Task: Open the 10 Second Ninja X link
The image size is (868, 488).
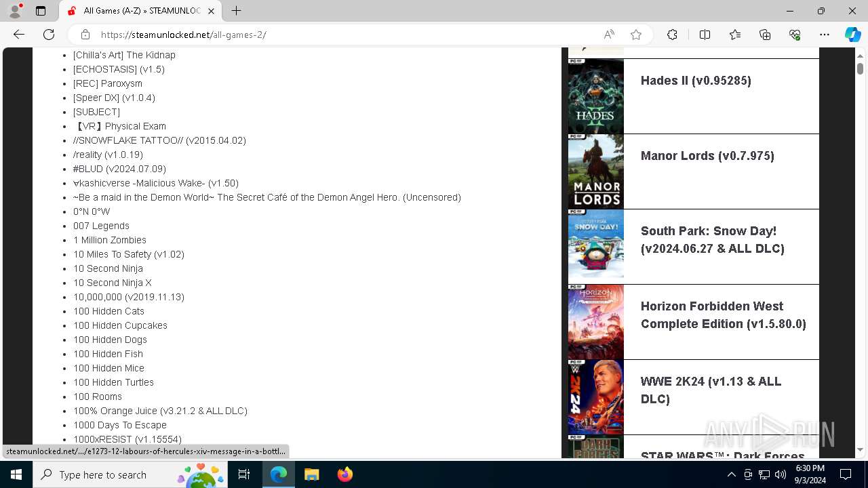Action: point(113,283)
